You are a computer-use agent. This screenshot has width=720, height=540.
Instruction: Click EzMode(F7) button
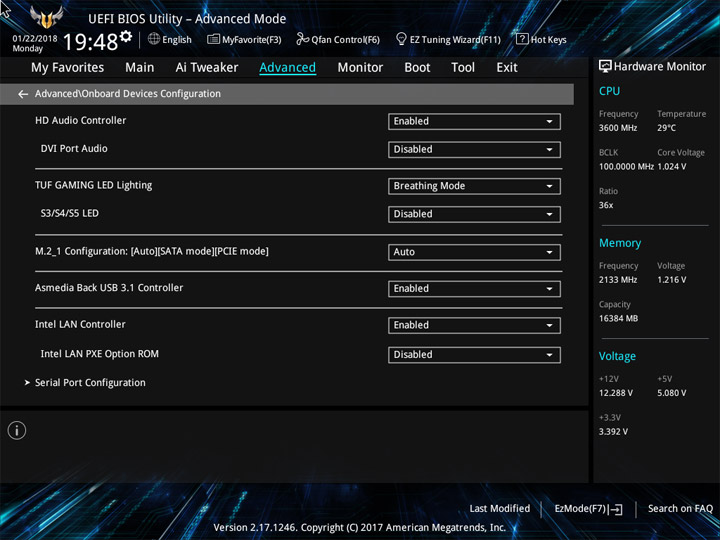pos(588,509)
